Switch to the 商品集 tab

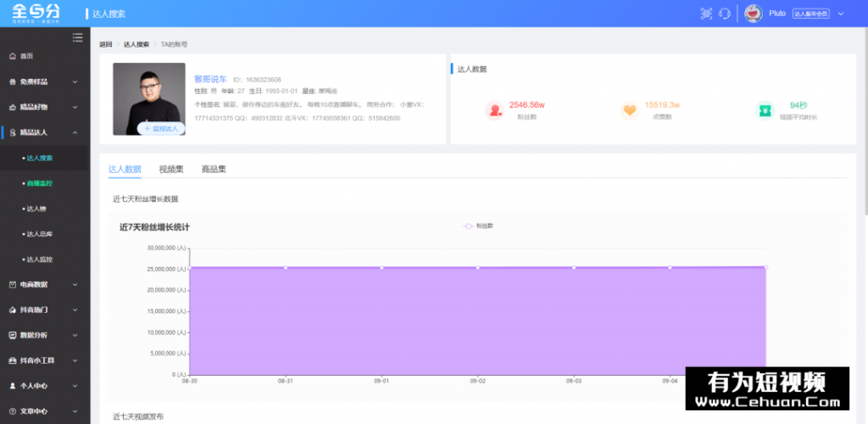point(214,169)
